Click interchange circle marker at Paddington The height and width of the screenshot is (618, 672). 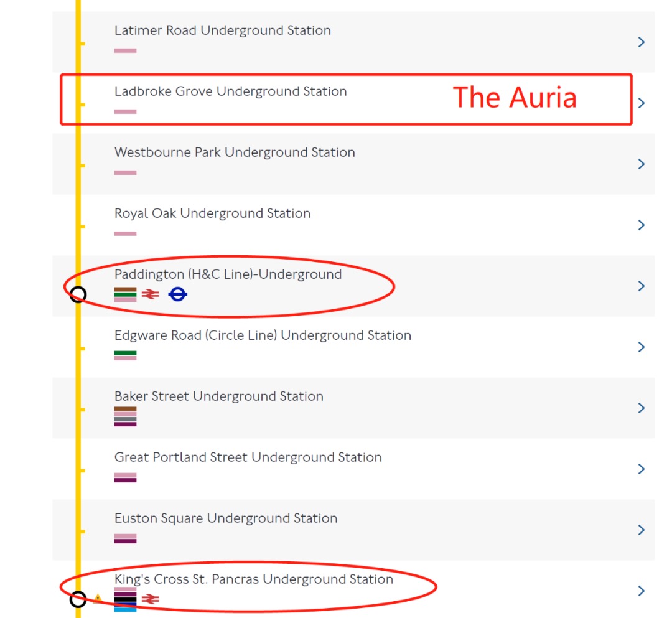[78, 294]
